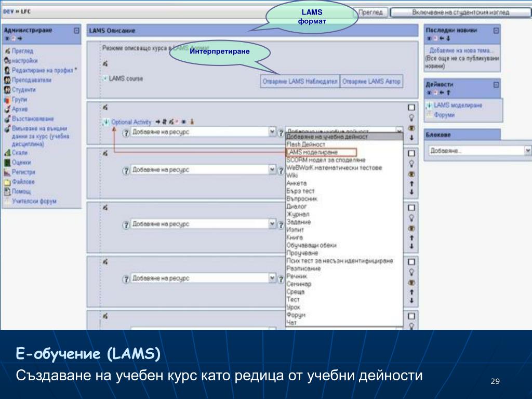532x399 pixels.
Task: Hide third topic using eye icon
Action: point(411,229)
